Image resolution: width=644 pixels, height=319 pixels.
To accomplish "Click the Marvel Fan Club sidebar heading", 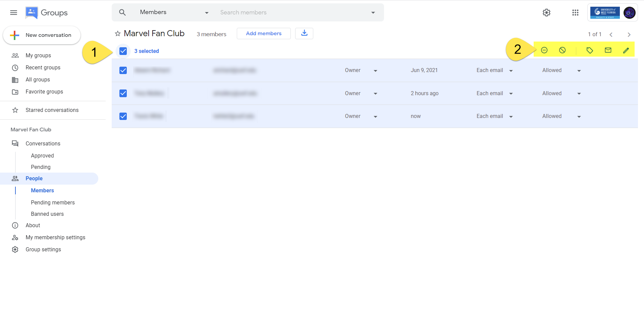I will (31, 130).
